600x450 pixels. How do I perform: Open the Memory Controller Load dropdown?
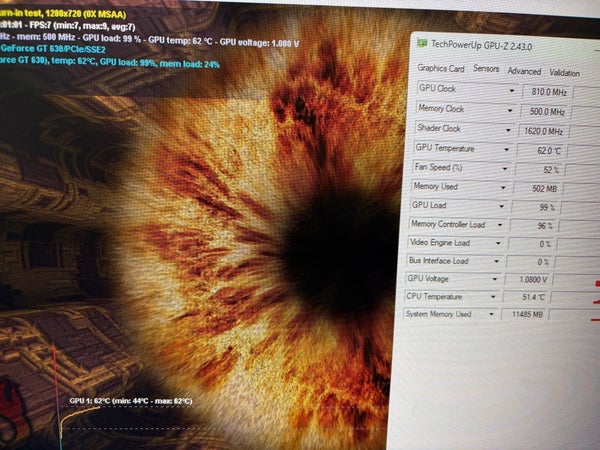[499, 225]
